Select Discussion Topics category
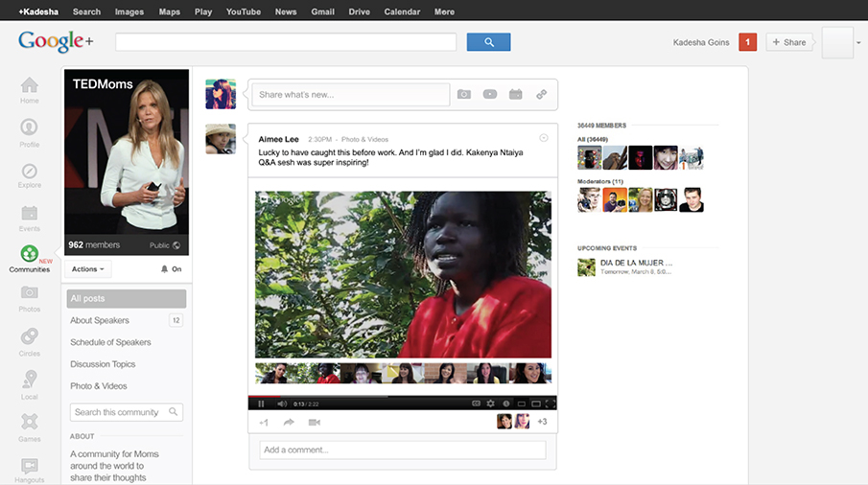Screen dimensions: 868x485 [x=103, y=364]
